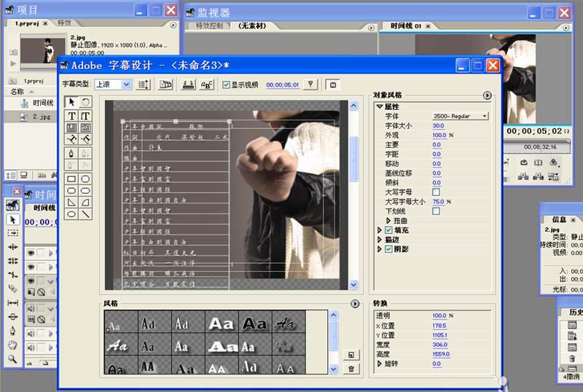This screenshot has width=583, height=392.
Task: Select the horizontal area type tool
Action: click(71, 128)
